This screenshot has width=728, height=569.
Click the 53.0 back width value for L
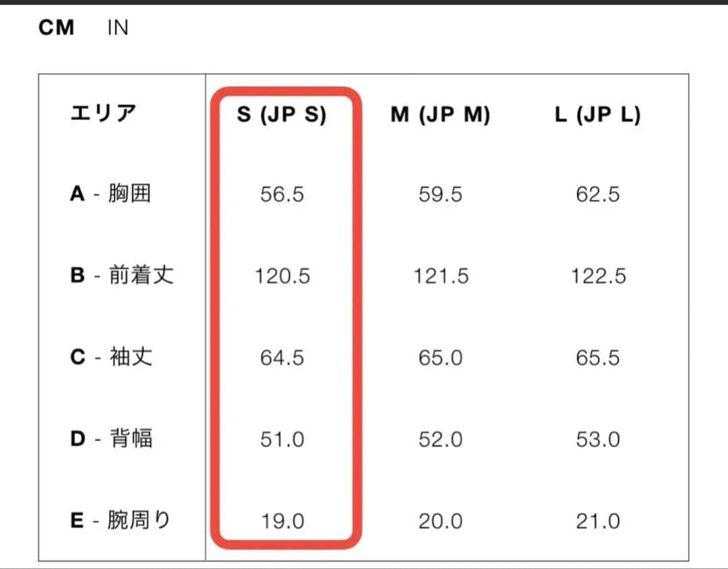click(x=597, y=438)
